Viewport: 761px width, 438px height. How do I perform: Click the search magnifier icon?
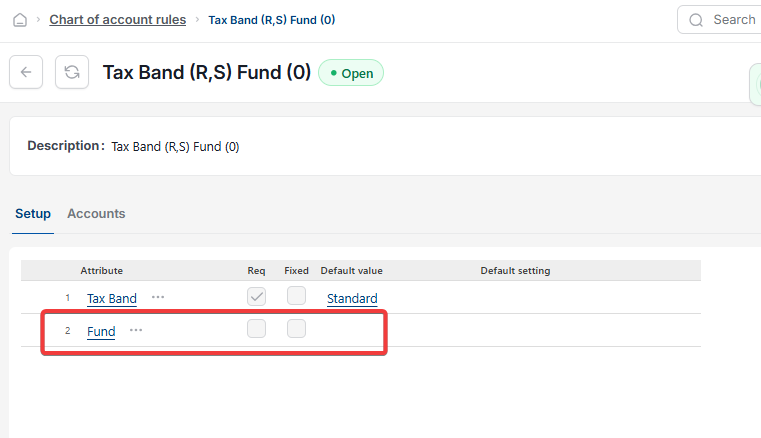[x=696, y=20]
